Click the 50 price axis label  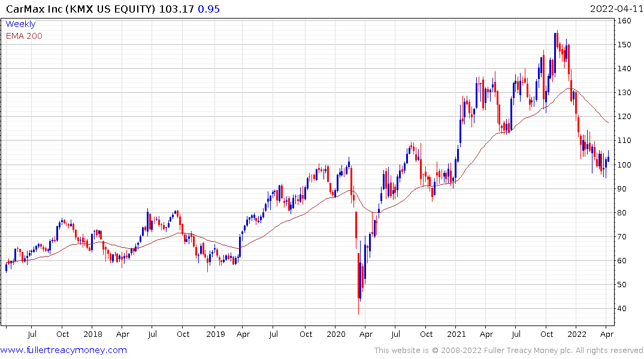click(x=622, y=285)
